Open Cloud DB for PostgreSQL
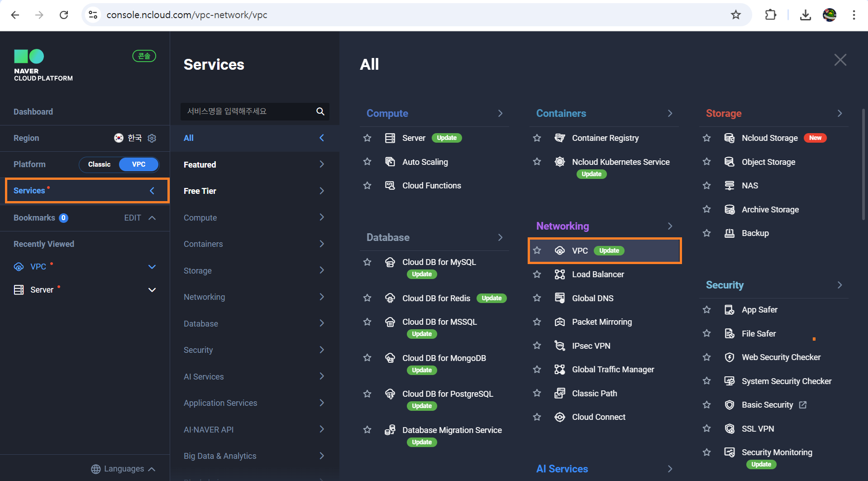The width and height of the screenshot is (868, 481). pyautogui.click(x=447, y=394)
